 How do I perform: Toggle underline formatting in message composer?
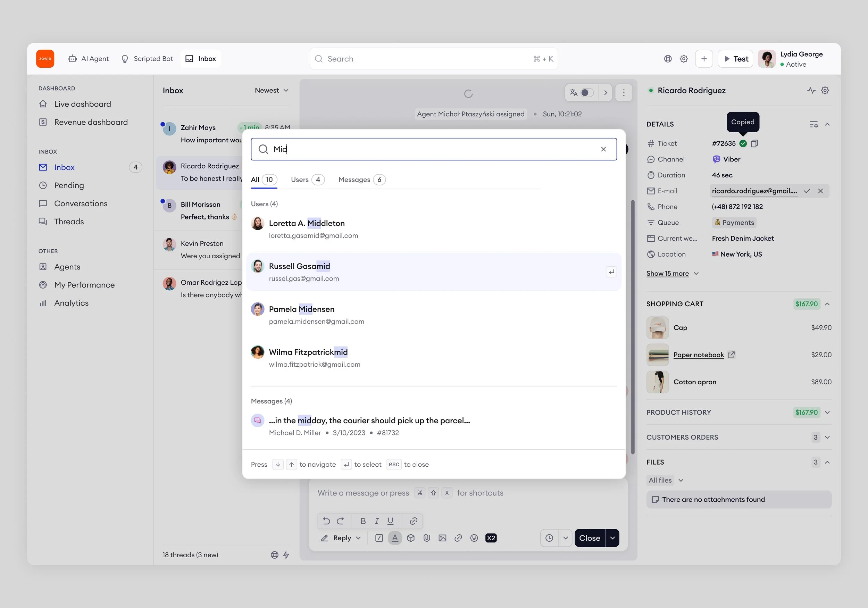point(390,521)
